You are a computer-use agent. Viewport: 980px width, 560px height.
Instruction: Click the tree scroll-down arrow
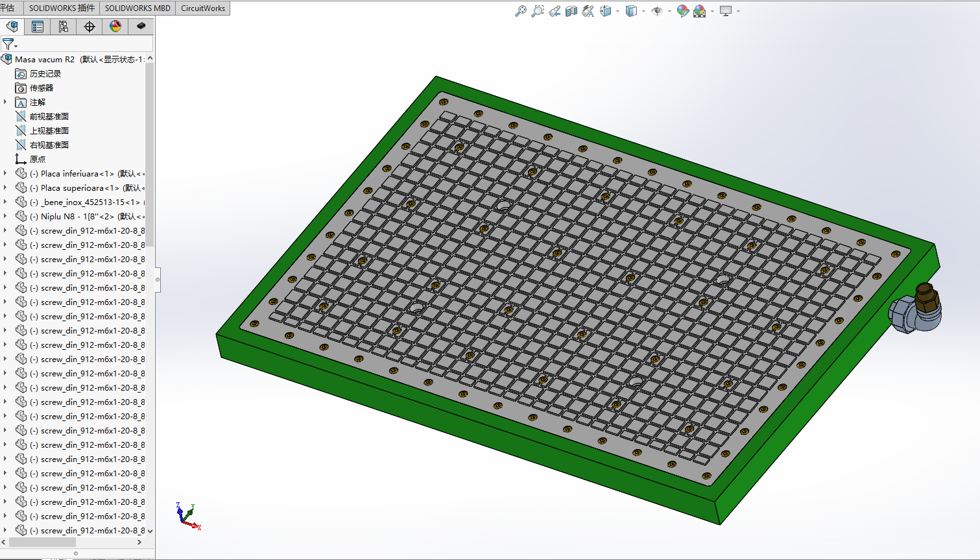pyautogui.click(x=150, y=530)
